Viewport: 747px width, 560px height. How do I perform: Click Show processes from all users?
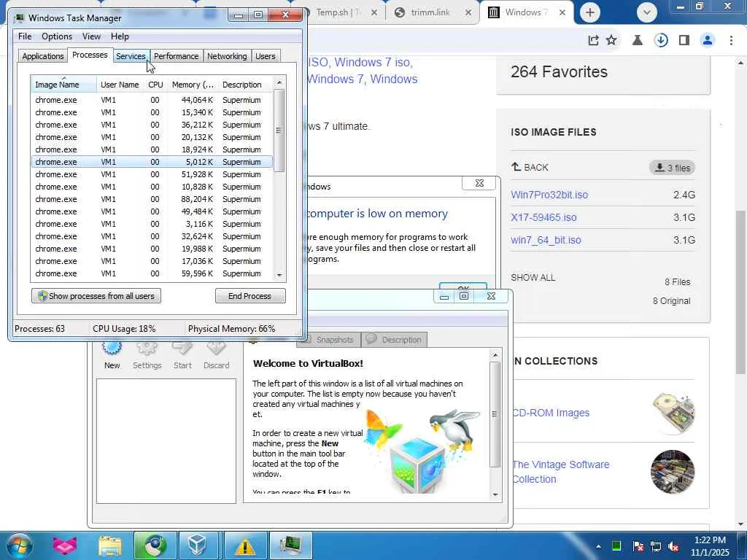pyautogui.click(x=96, y=296)
